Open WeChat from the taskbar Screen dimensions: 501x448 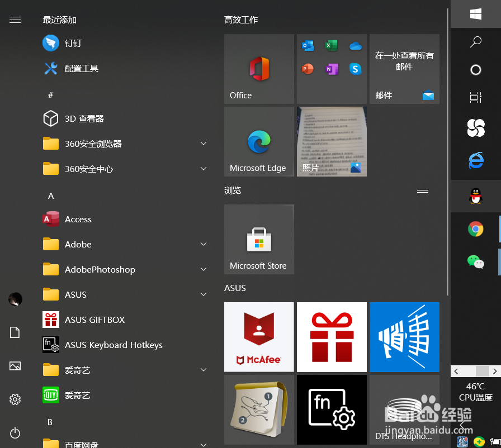pyautogui.click(x=475, y=262)
